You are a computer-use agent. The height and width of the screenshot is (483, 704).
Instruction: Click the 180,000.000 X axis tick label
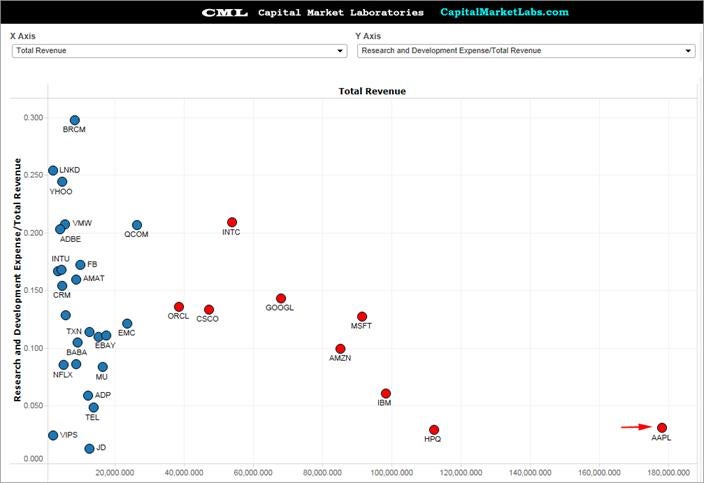[x=669, y=473]
